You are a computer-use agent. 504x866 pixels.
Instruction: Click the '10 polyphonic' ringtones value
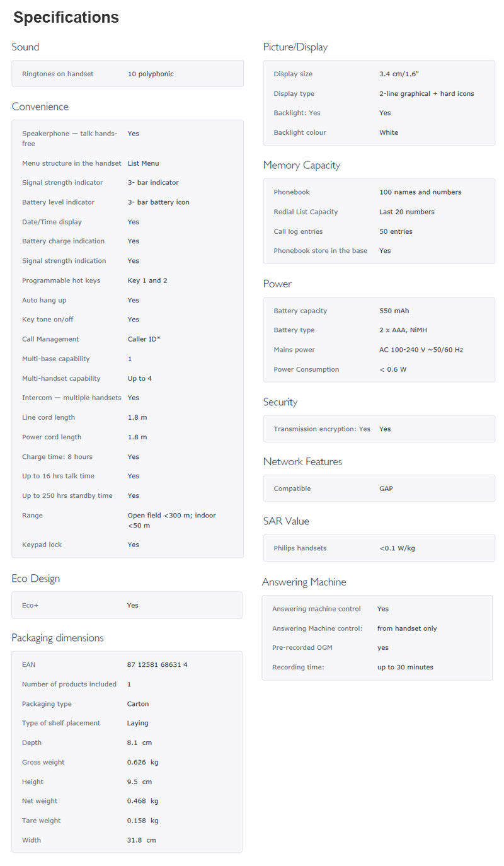pos(151,74)
